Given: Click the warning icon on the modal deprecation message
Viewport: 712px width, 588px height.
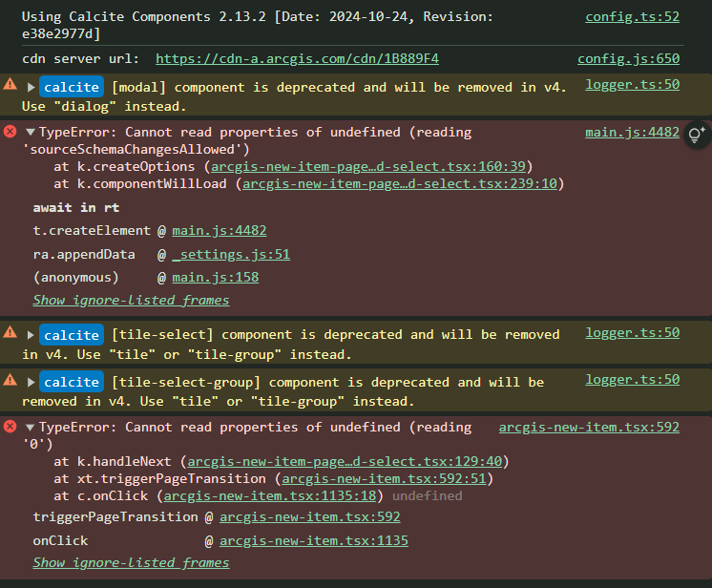Looking at the screenshot, I should [10, 85].
